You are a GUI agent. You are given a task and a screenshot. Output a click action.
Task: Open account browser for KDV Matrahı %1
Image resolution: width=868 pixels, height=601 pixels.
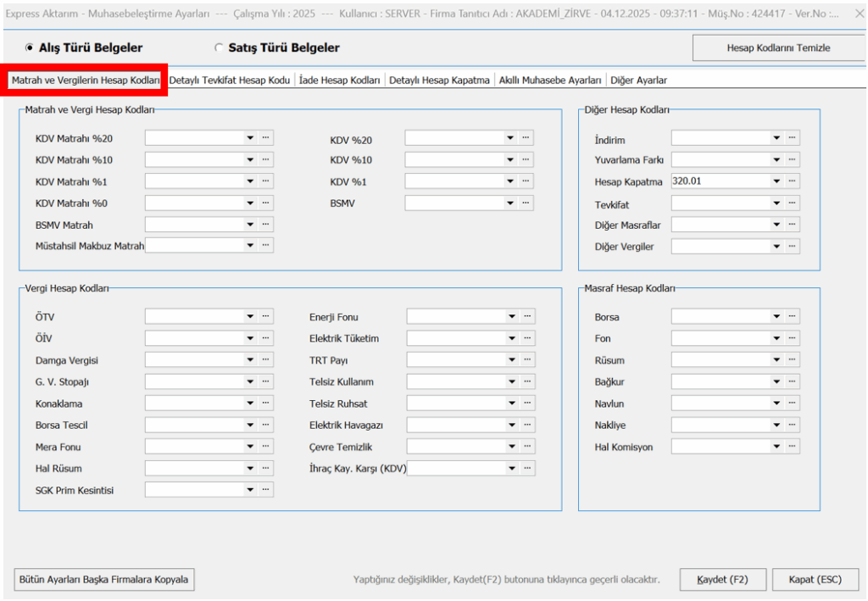pos(265,181)
